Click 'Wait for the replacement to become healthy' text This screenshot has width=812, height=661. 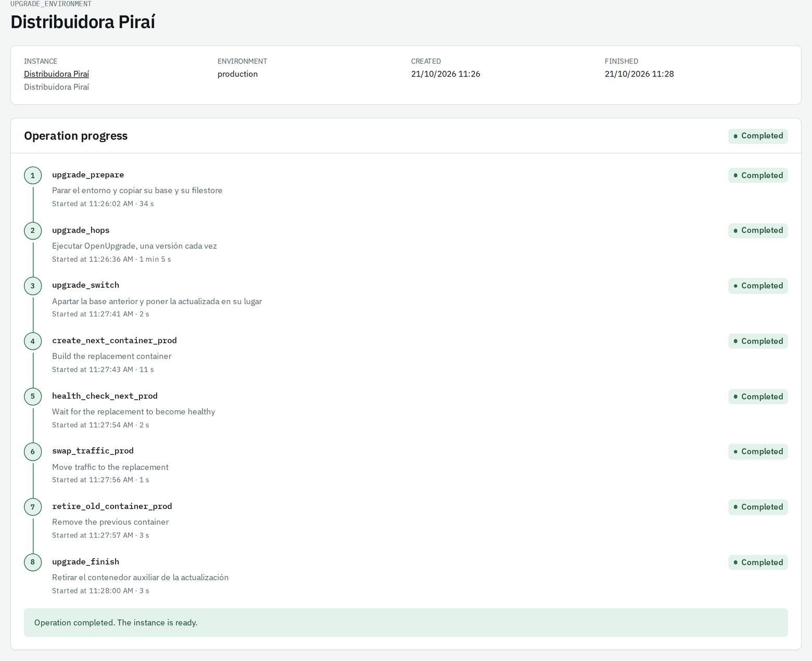point(133,412)
